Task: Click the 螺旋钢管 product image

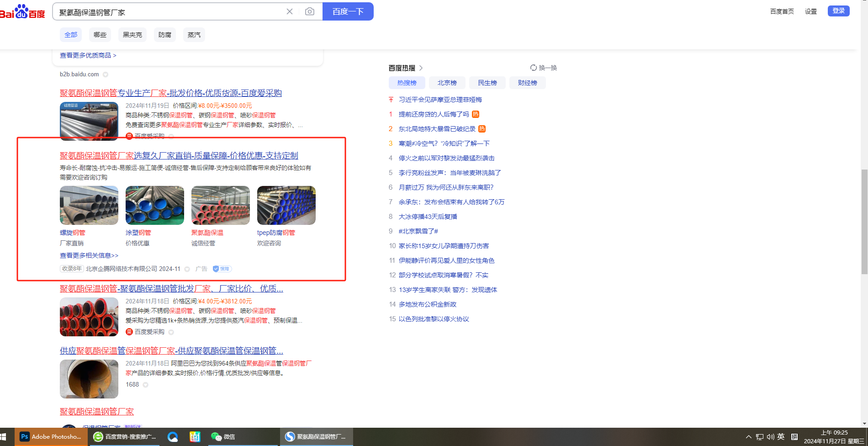Action: [x=89, y=205]
